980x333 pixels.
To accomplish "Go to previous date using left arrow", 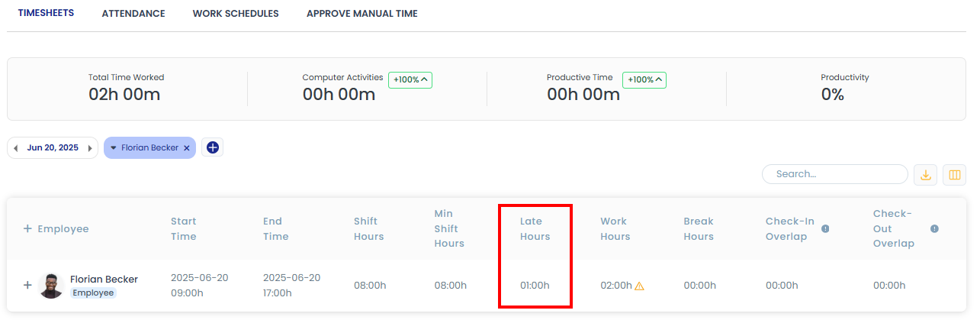I will [16, 148].
